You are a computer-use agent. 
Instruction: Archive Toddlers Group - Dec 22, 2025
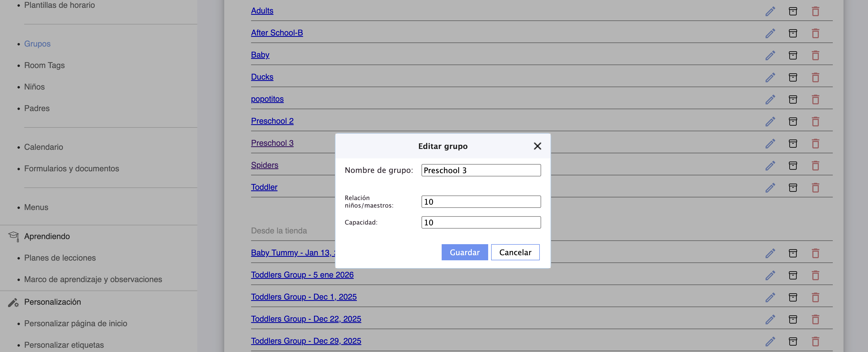[x=792, y=319]
